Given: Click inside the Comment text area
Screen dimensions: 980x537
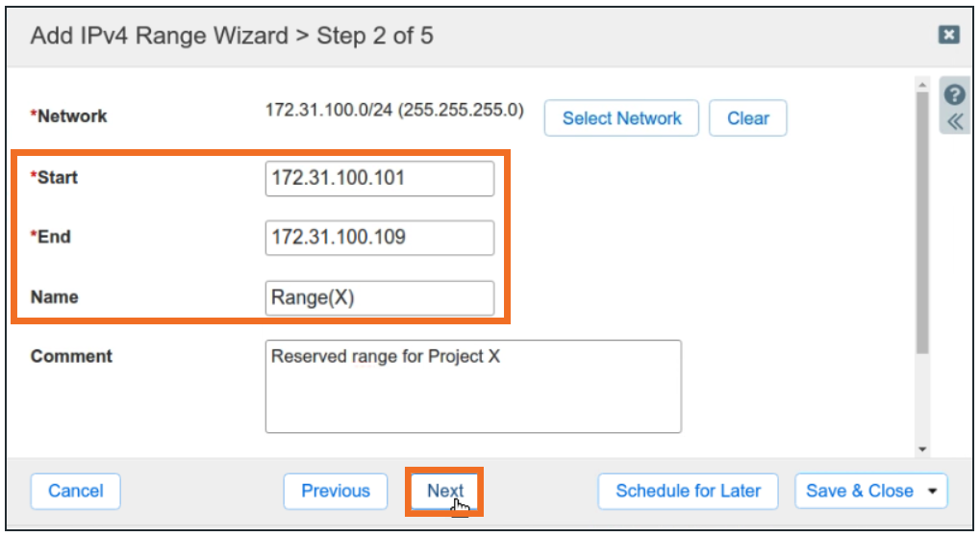Looking at the screenshot, I should coord(472,386).
